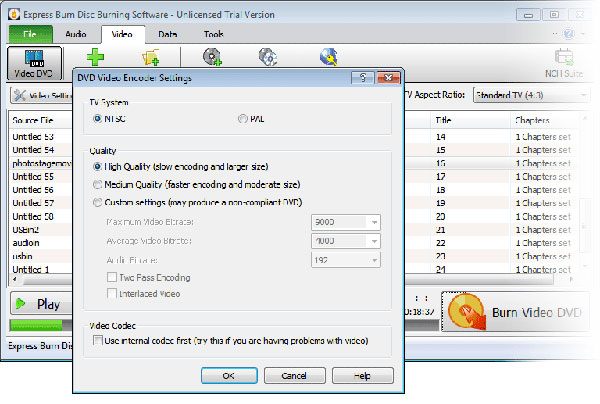Click OK in encoder settings dialog

[x=229, y=376]
